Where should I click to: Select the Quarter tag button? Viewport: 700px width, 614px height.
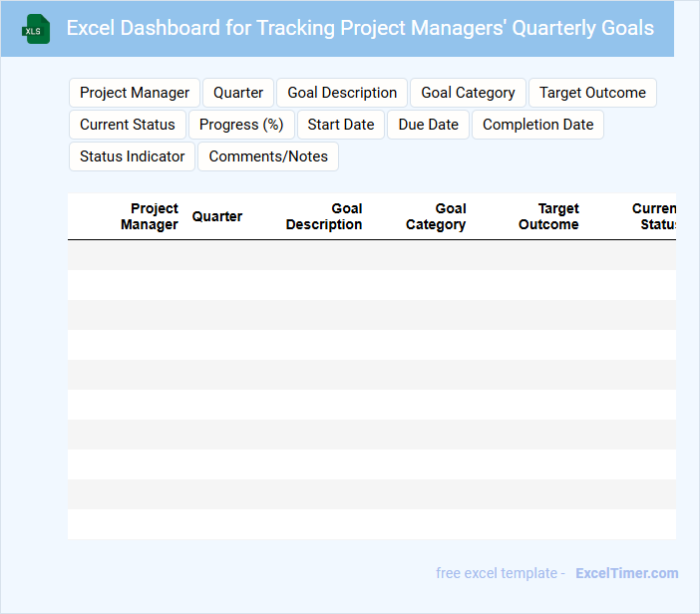click(238, 93)
